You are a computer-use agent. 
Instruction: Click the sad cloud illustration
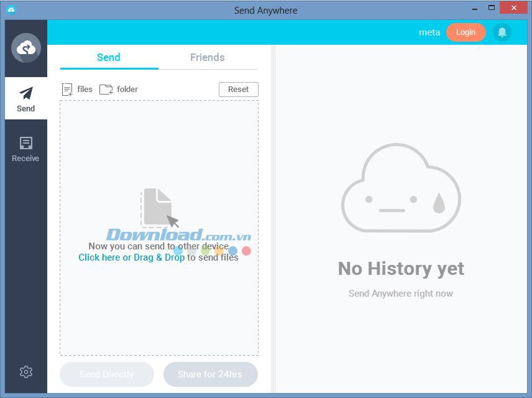400,187
